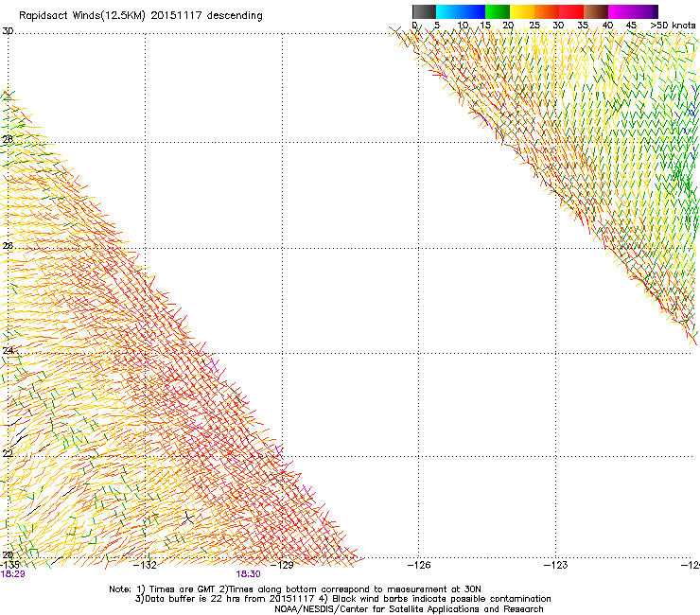The image size is (700, 615).
Task: Click the gray 0–5 knots color segment
Action: pos(424,11)
